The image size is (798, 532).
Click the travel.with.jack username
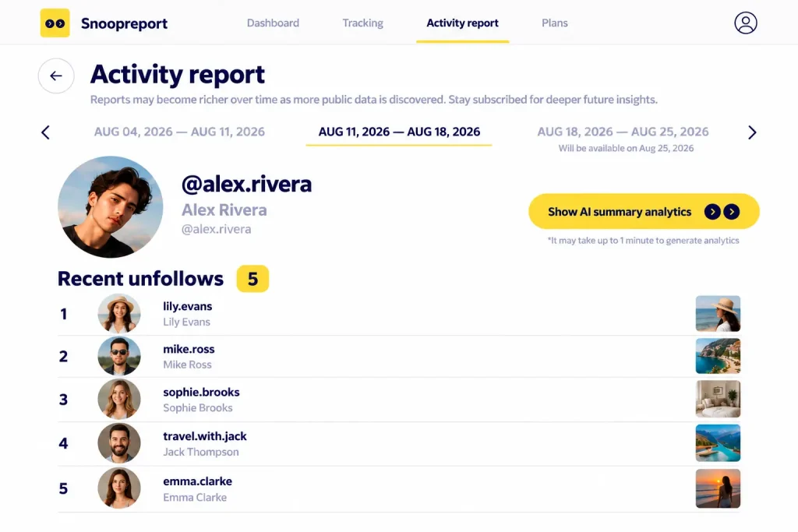click(205, 436)
